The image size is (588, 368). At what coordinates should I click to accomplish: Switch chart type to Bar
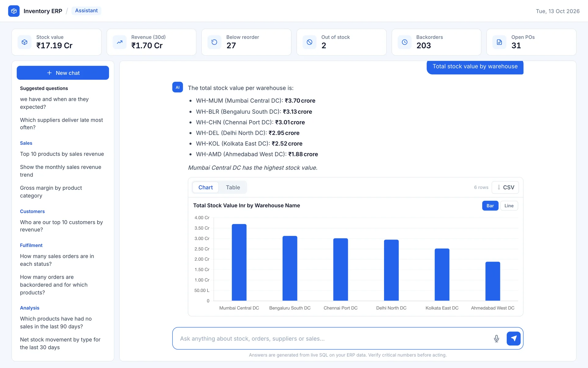pos(490,206)
